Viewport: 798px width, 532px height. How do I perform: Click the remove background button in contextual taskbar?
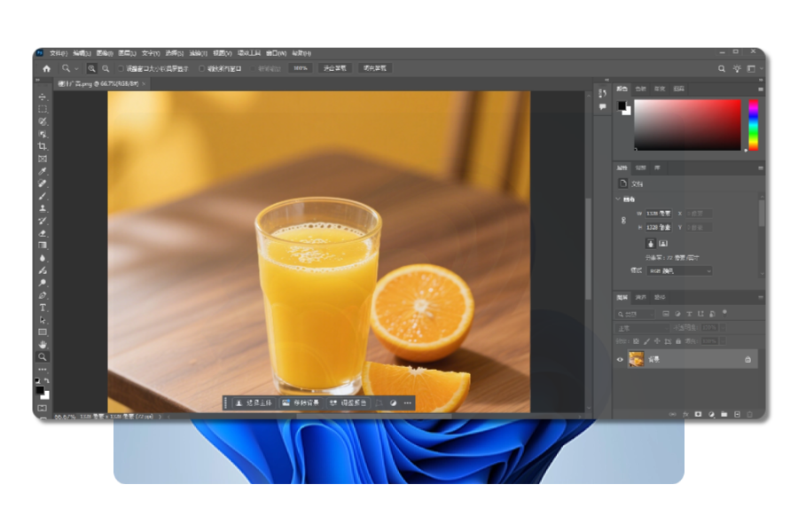click(301, 403)
